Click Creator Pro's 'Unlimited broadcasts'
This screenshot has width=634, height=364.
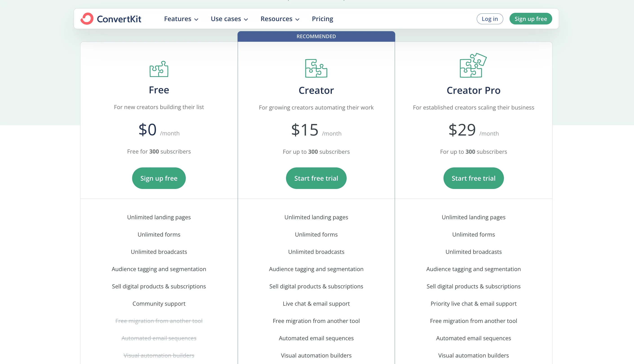coord(473,252)
